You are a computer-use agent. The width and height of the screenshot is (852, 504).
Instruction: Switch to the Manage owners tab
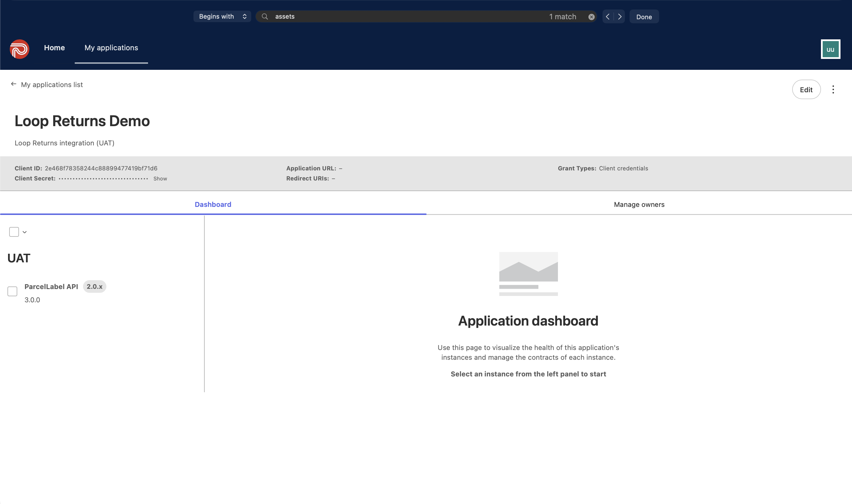(x=639, y=205)
